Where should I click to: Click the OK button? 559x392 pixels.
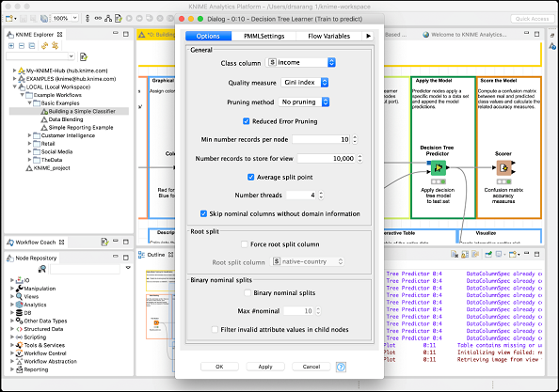tap(219, 367)
